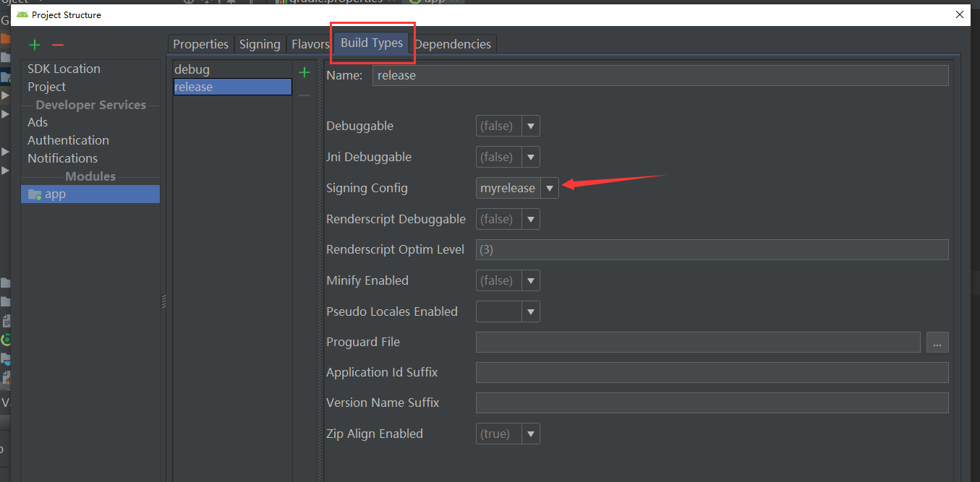Click the Debuggable label
Screen dimensions: 980x482
coord(360,126)
